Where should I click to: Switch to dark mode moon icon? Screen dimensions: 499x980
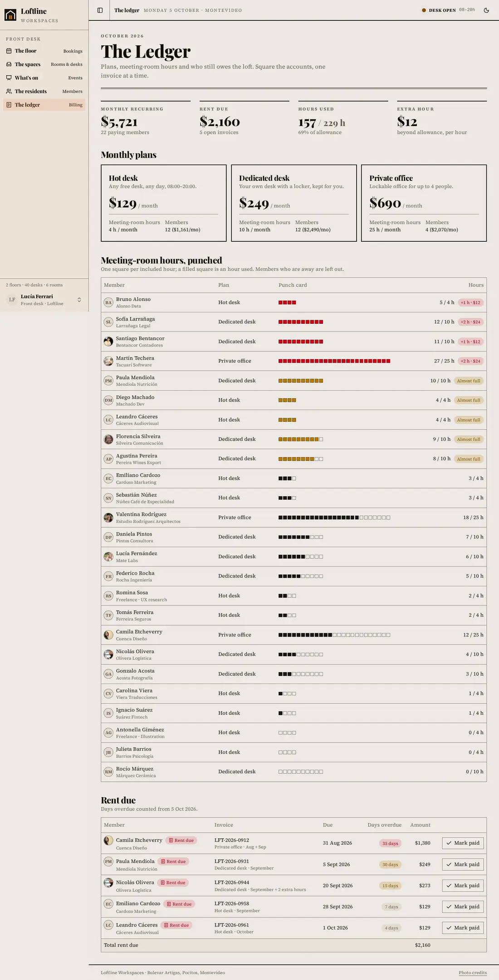486,10
